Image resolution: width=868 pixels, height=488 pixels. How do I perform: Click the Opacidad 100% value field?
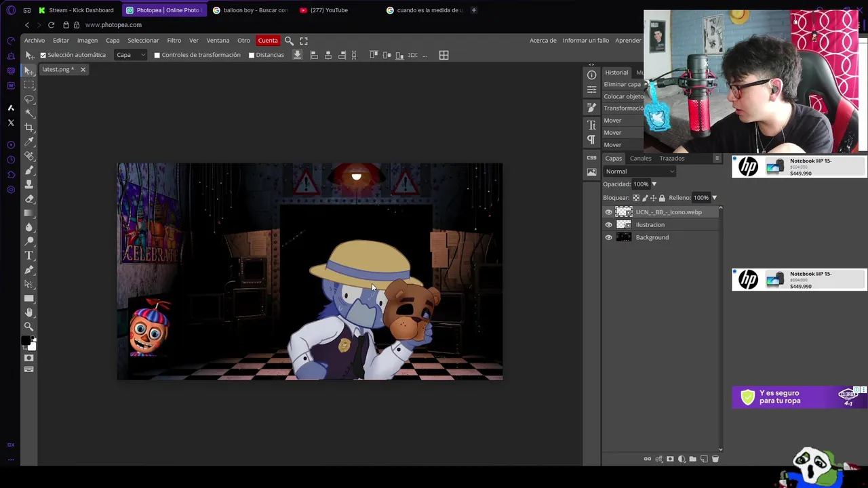(640, 184)
